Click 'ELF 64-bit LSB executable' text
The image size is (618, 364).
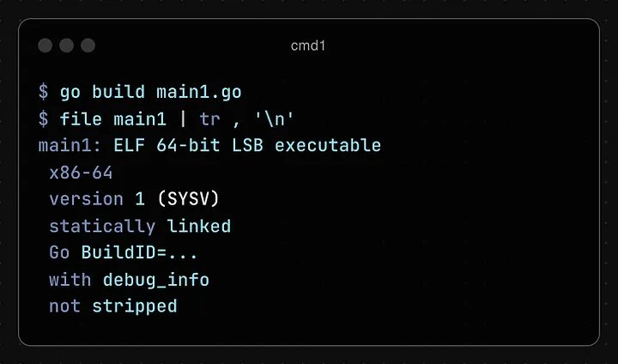coord(247,146)
